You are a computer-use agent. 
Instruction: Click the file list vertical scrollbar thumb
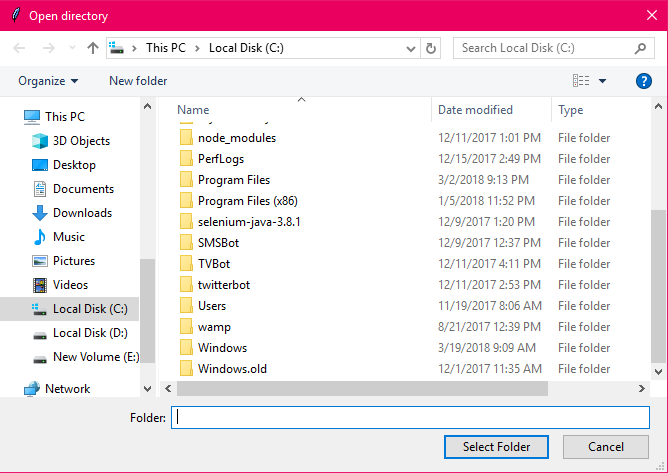[x=658, y=286]
